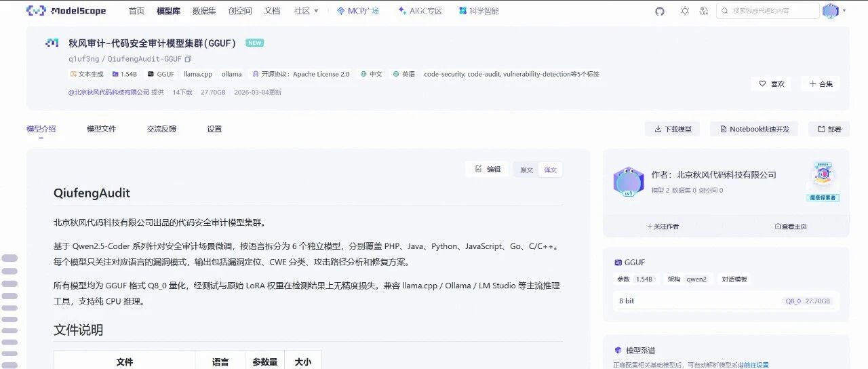Click the 模型系谱 cube icon
The width and height of the screenshot is (868, 369).
(x=618, y=350)
